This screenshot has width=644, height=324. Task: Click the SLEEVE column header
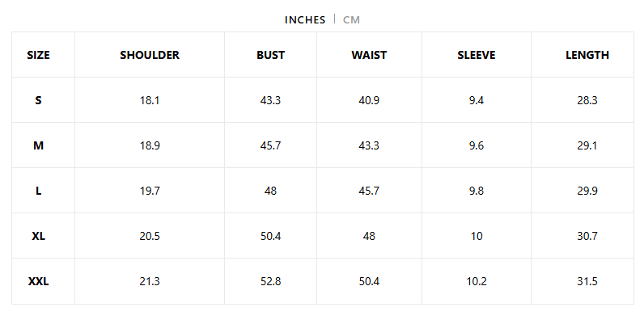[x=477, y=55]
